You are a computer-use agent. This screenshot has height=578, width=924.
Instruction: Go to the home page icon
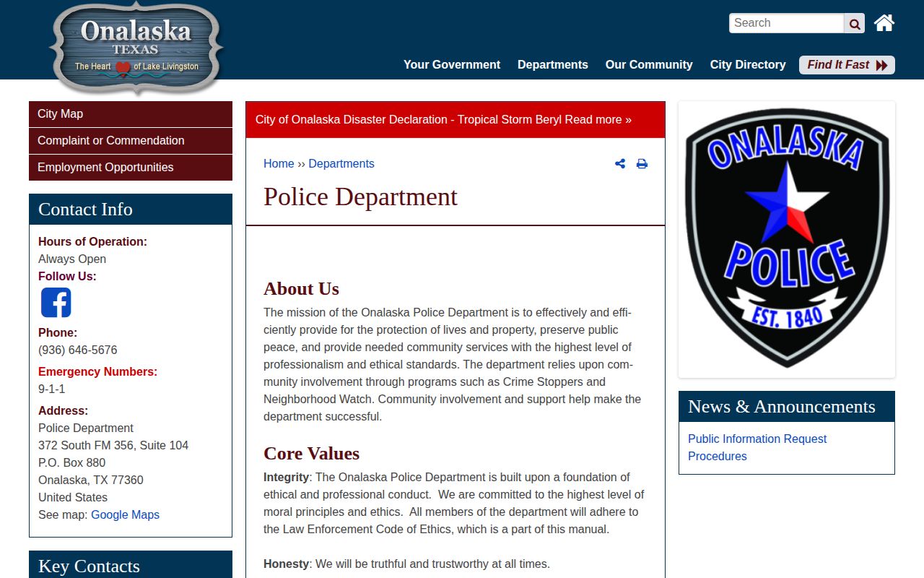(x=884, y=23)
